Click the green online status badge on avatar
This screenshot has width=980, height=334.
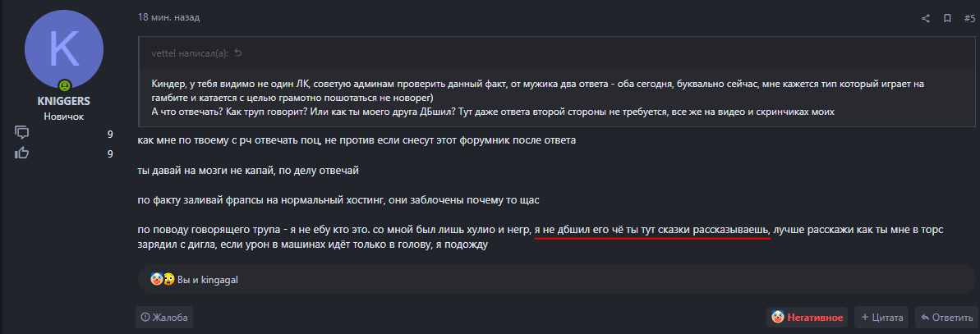click(63, 85)
